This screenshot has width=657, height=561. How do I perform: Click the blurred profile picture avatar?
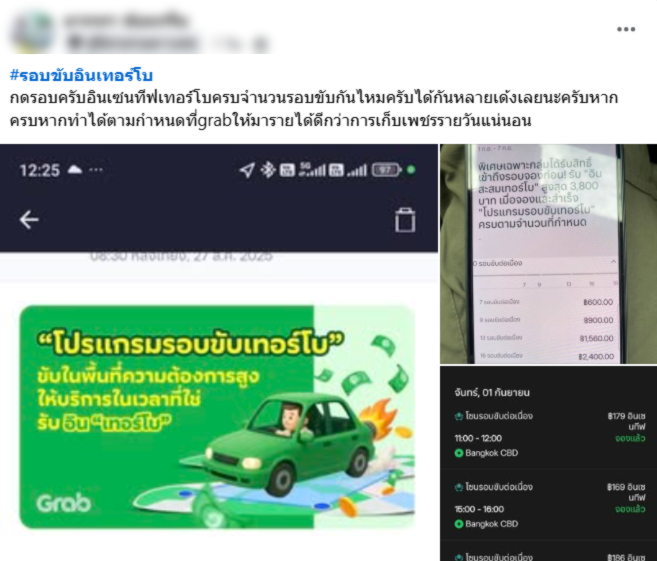pos(32,31)
